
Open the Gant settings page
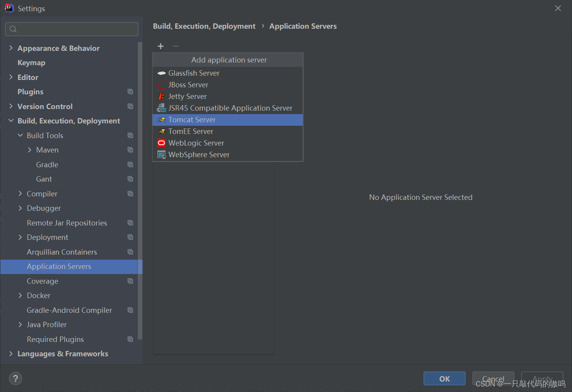[x=44, y=179]
